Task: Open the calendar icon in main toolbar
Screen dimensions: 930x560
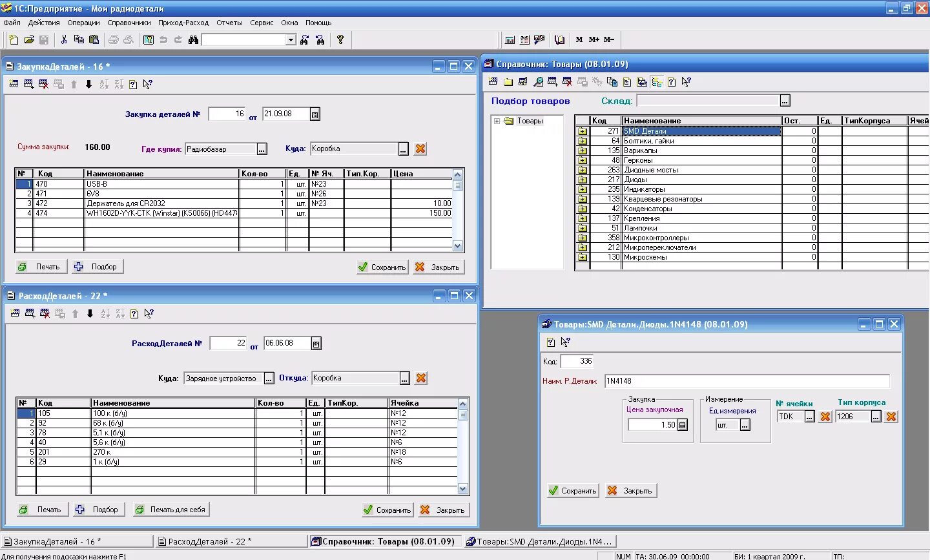Action: click(x=524, y=39)
